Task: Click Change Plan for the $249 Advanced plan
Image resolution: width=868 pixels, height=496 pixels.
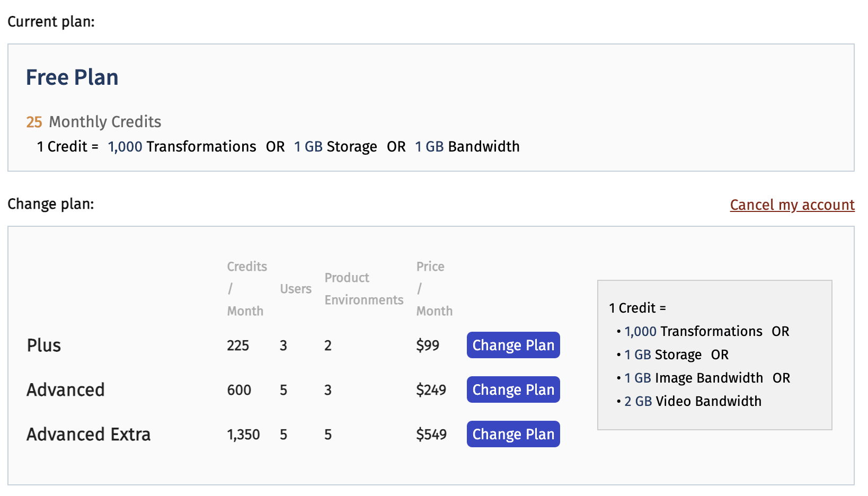Action: click(x=513, y=389)
